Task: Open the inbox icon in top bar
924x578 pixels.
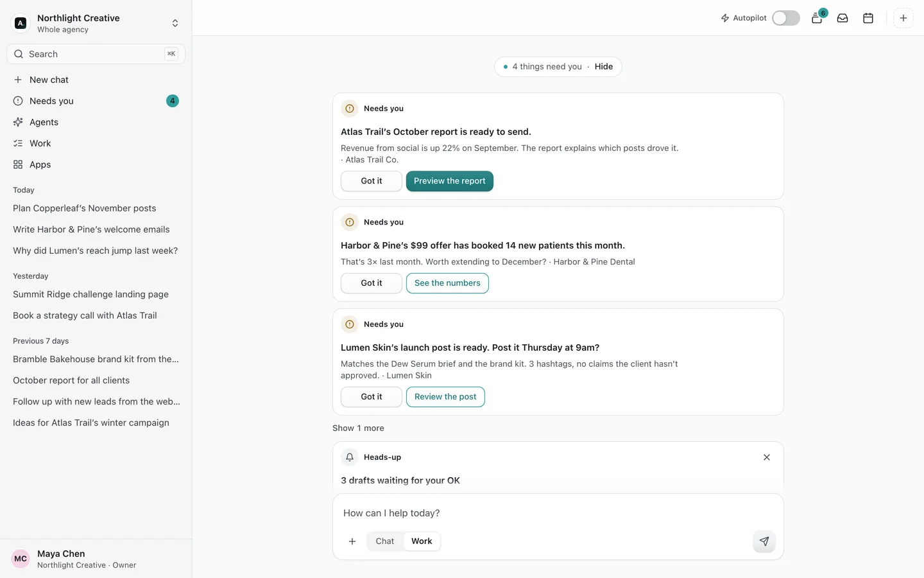Action: pos(843,18)
